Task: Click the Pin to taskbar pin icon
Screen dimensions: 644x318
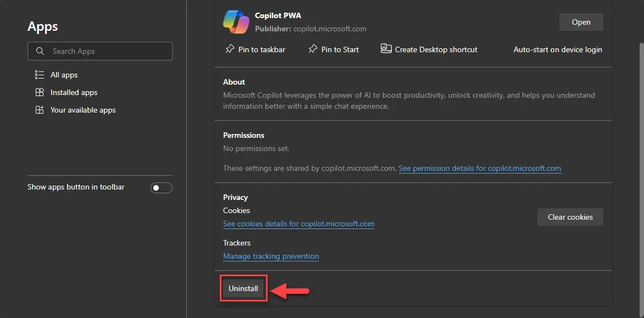Action: (230, 49)
